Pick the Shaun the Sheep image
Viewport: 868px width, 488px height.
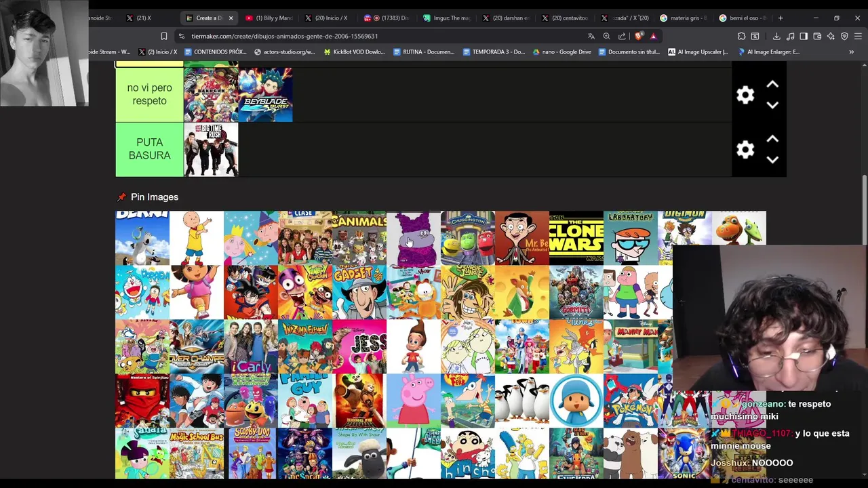(x=359, y=453)
